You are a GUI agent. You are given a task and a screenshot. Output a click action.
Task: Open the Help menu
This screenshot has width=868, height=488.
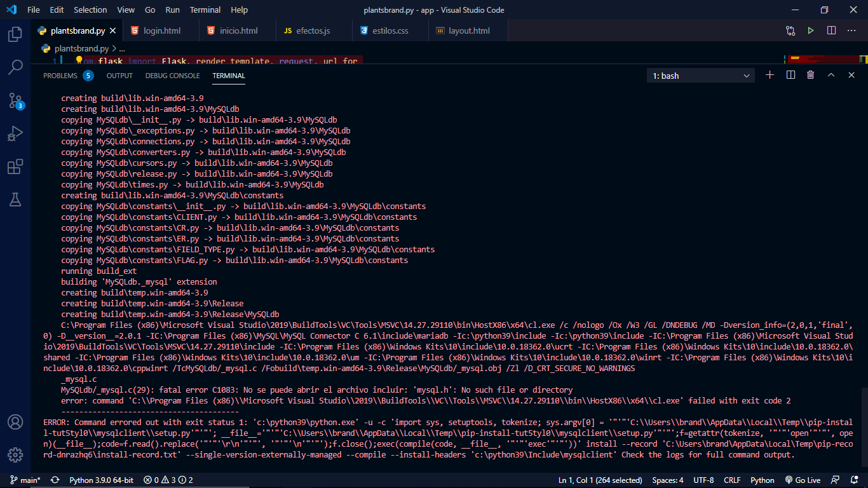240,10
